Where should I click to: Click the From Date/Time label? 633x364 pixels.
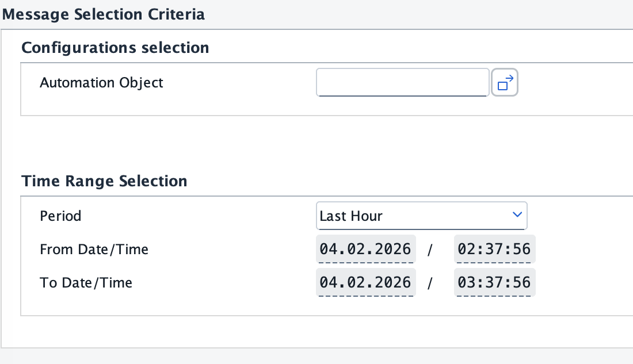(94, 250)
